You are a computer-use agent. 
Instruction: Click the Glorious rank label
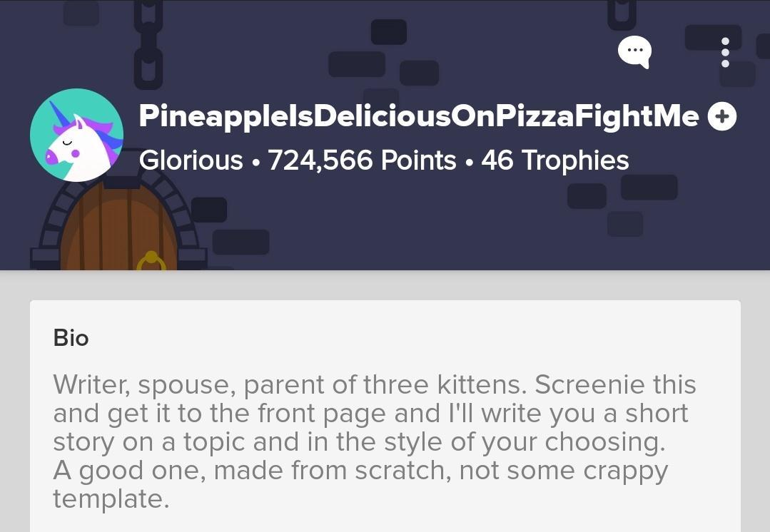[191, 160]
